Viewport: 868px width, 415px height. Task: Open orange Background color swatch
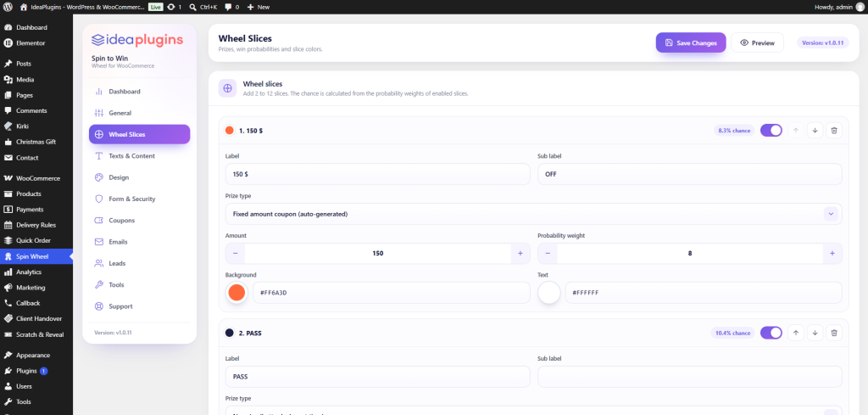click(x=237, y=293)
